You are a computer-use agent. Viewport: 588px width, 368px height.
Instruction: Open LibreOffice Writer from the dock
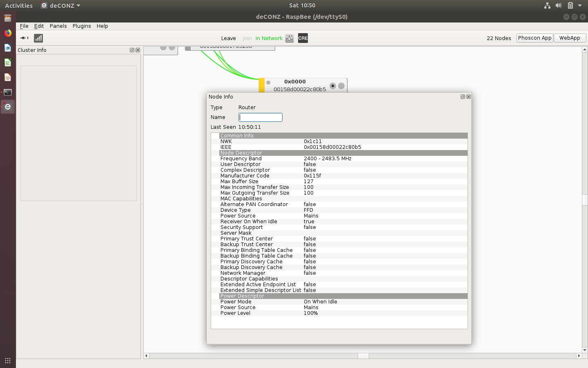point(8,48)
